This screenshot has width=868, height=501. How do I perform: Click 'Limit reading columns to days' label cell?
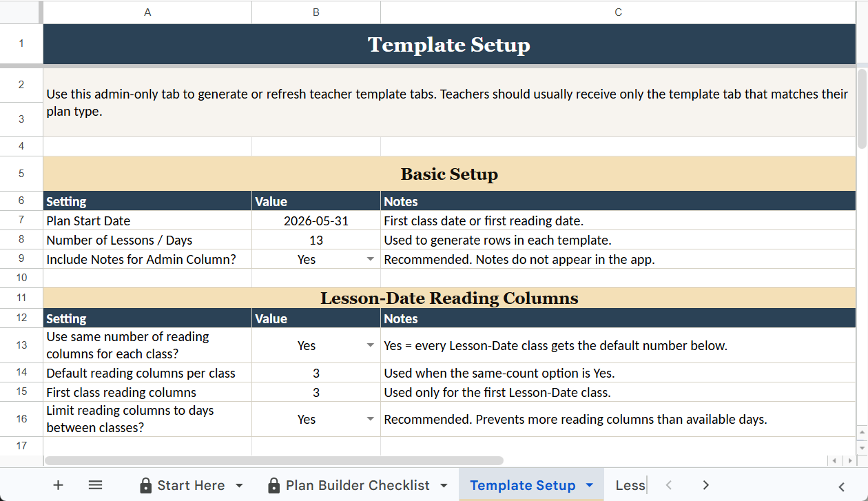pyautogui.click(x=147, y=419)
